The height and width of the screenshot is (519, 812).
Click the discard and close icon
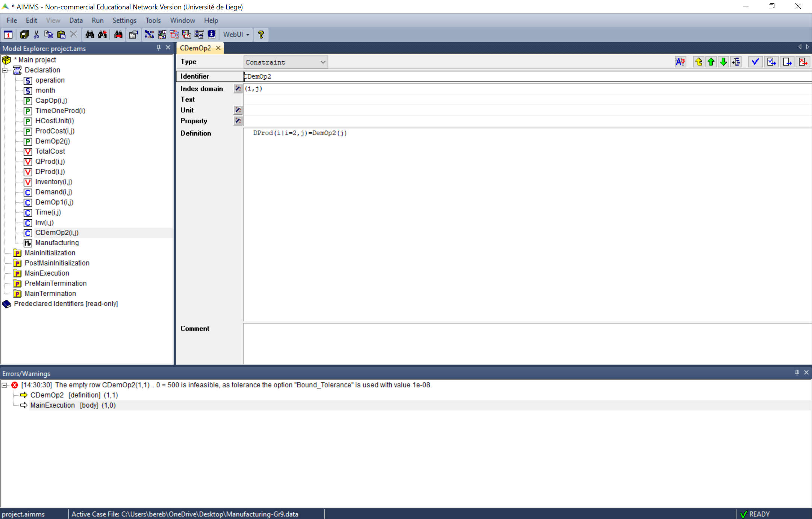coord(803,62)
